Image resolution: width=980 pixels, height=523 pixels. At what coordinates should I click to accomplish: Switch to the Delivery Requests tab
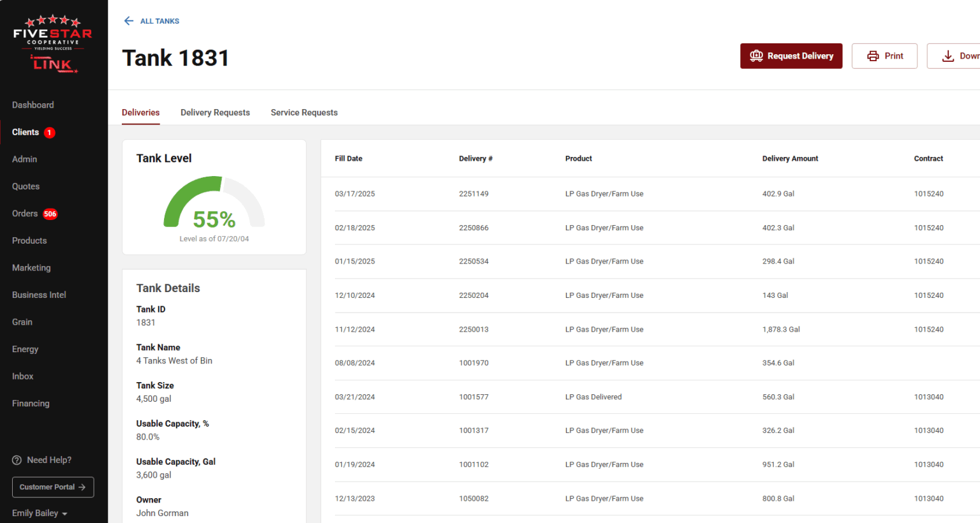pos(215,113)
